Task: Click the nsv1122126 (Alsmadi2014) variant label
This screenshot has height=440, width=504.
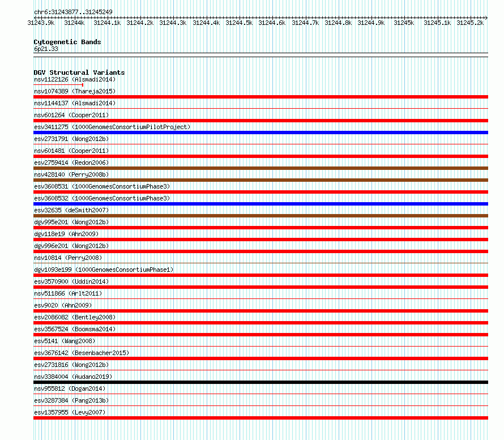Action: click(x=75, y=79)
